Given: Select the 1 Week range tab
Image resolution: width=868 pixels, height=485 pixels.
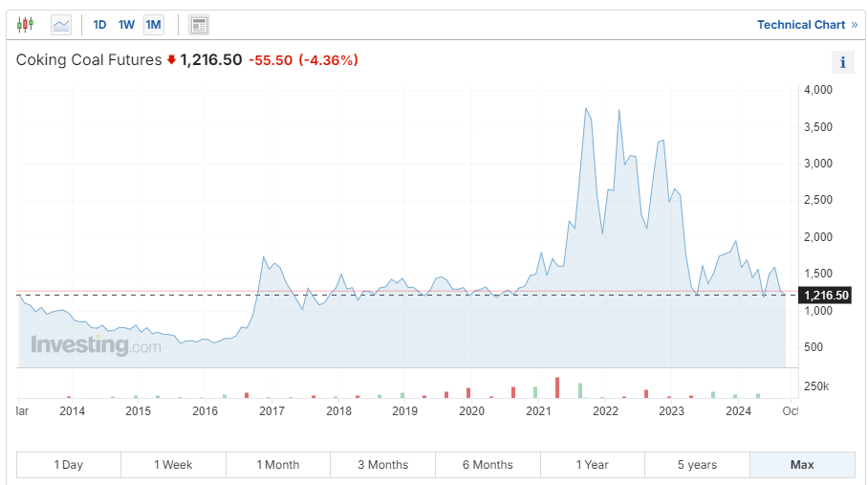Looking at the screenshot, I should pos(173,465).
